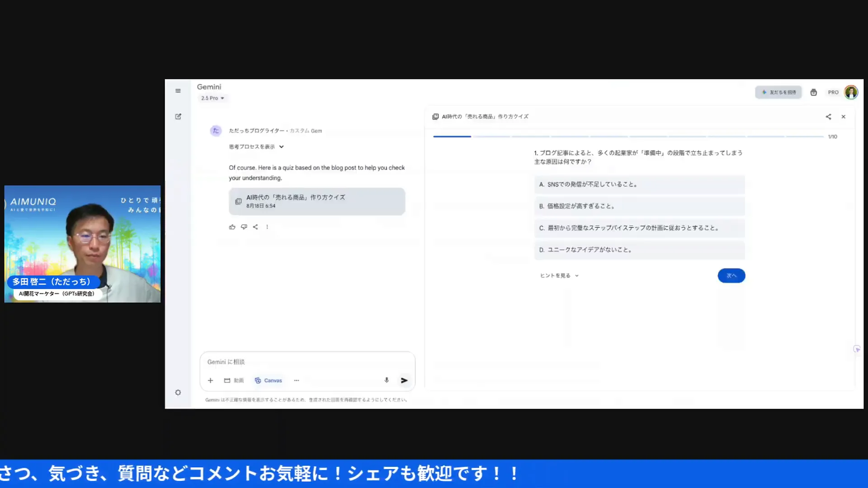Click the Gemini logo text
The width and height of the screenshot is (868, 488).
click(x=209, y=87)
